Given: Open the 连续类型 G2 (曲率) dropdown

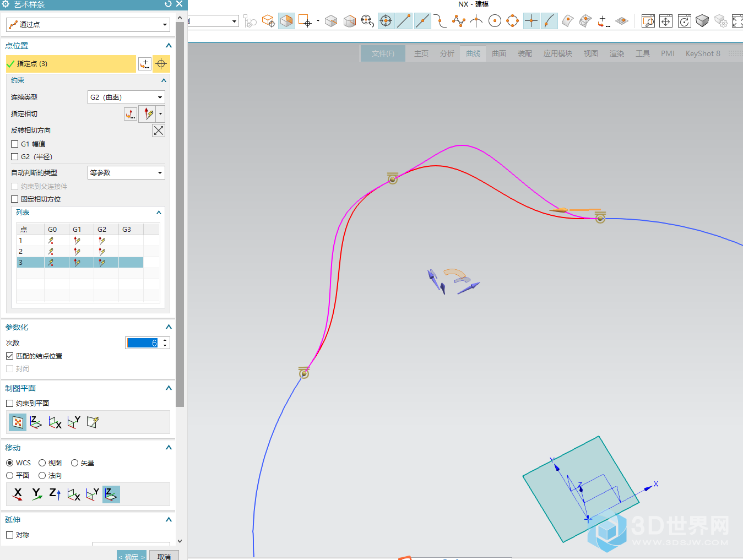Looking at the screenshot, I should point(126,97).
